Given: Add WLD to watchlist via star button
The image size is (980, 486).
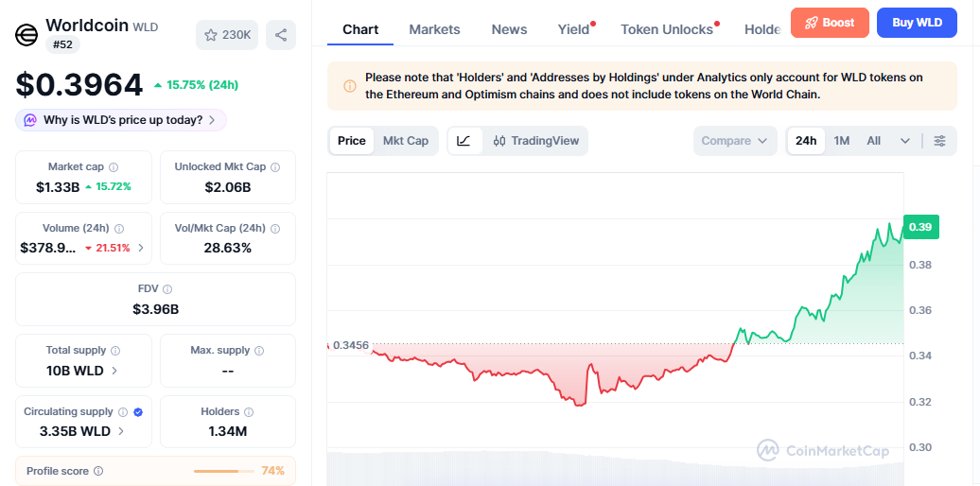Looking at the screenshot, I should (227, 35).
